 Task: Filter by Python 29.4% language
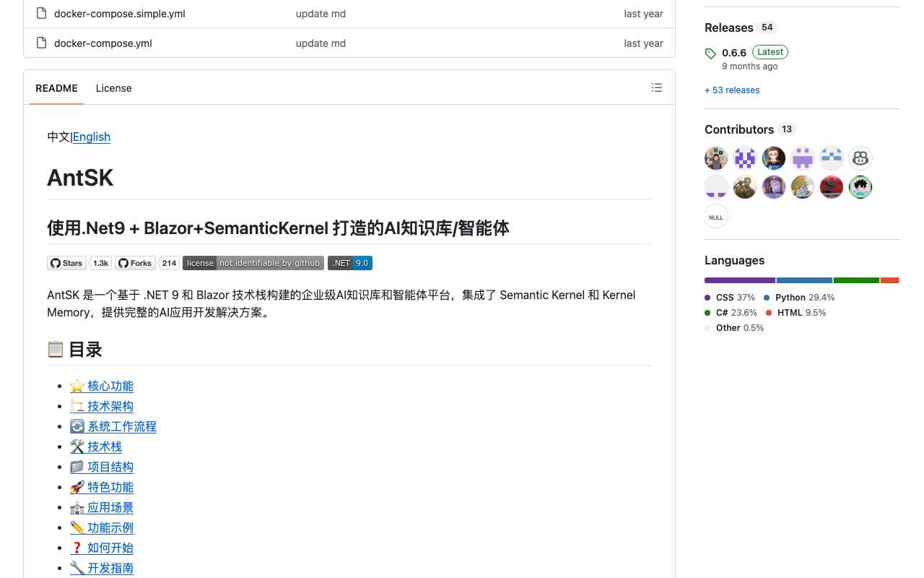point(799,298)
